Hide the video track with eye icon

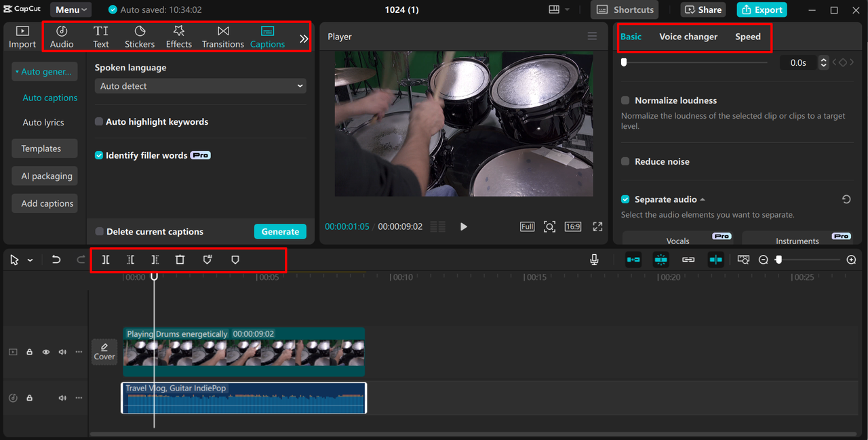pos(46,352)
